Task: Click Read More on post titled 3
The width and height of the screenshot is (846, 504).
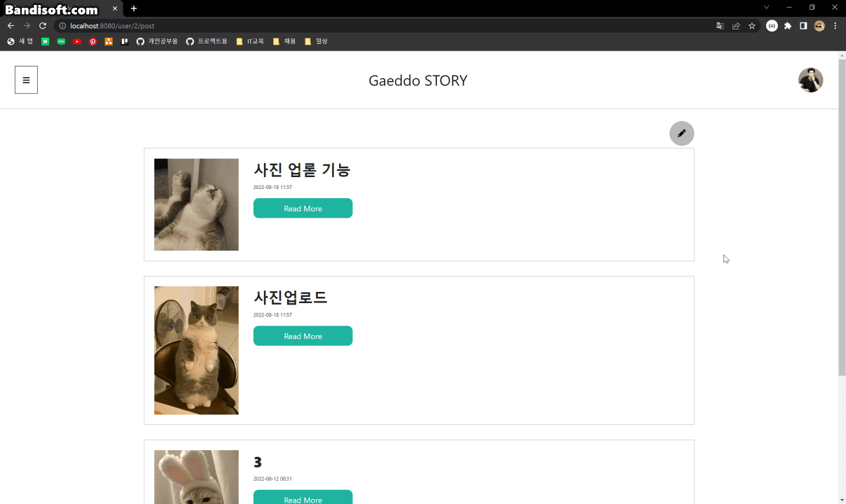Action: (303, 498)
